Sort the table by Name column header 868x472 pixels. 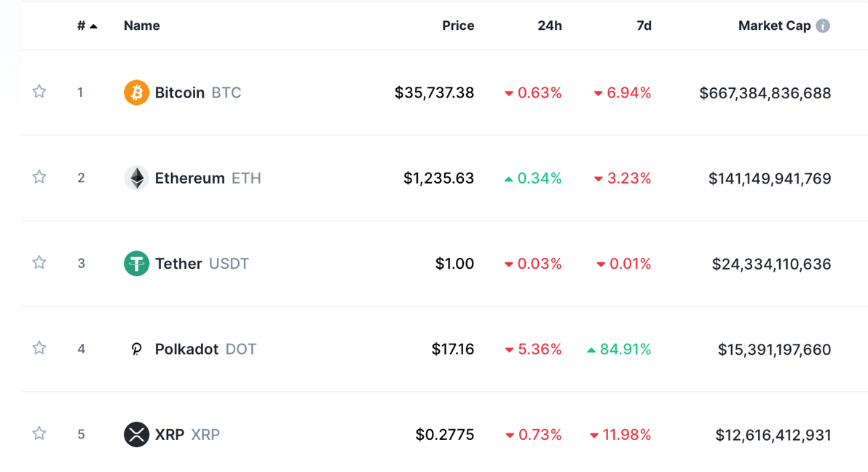(x=142, y=25)
